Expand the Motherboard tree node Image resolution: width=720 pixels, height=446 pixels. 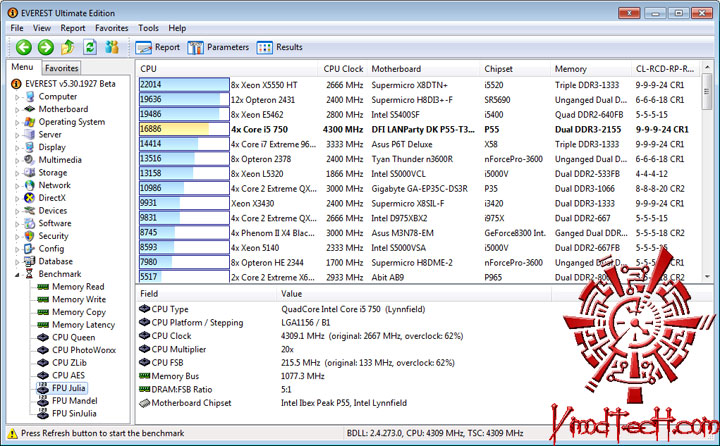17,109
